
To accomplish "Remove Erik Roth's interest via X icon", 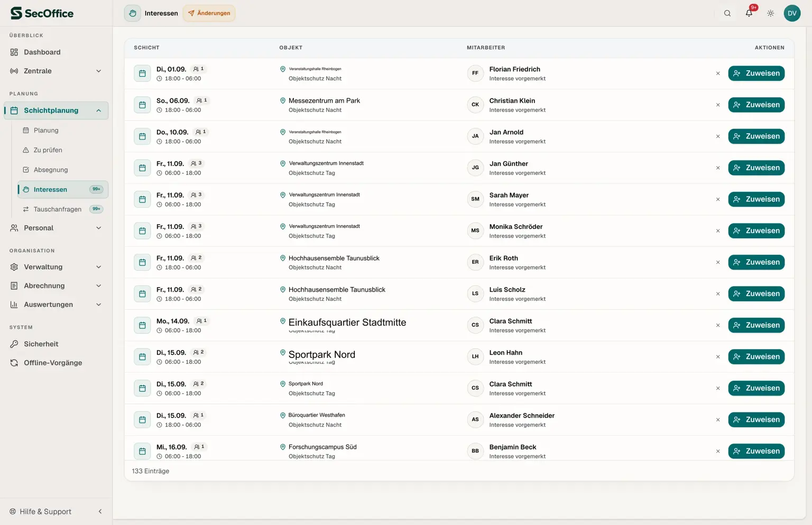I will (718, 262).
